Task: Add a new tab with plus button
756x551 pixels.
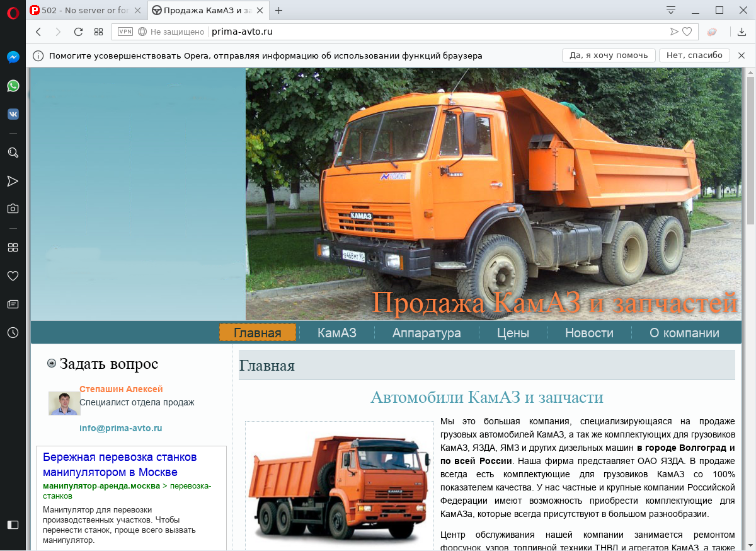Action: pyautogui.click(x=279, y=10)
